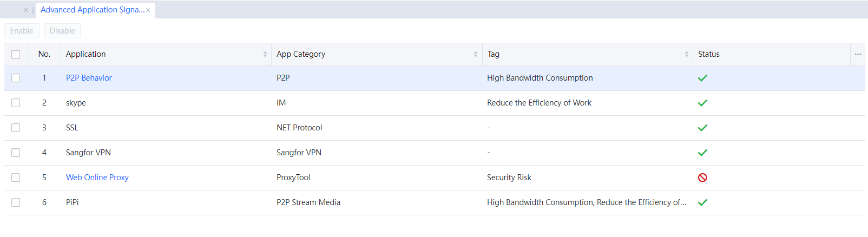The width and height of the screenshot is (868, 237).
Task: Switch to Advanced Application Signature tab
Action: coord(92,10)
